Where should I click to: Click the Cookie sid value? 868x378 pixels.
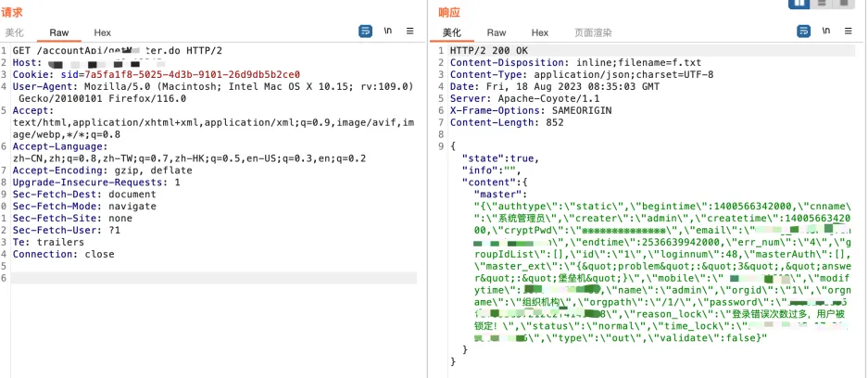tap(192, 75)
